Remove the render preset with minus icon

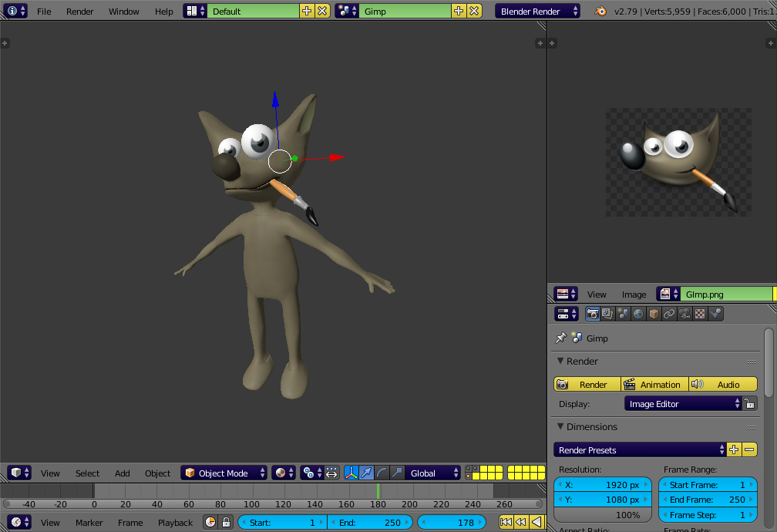click(749, 450)
